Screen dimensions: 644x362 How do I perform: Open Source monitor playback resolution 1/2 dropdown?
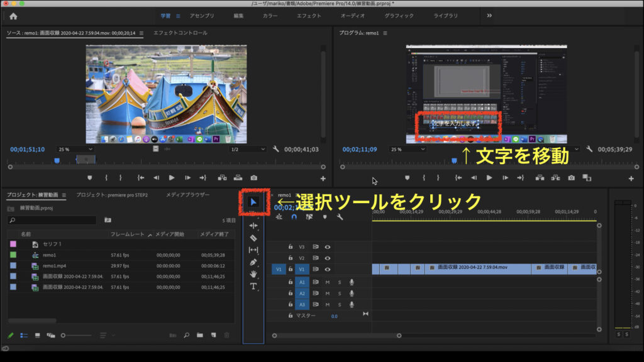(x=248, y=150)
